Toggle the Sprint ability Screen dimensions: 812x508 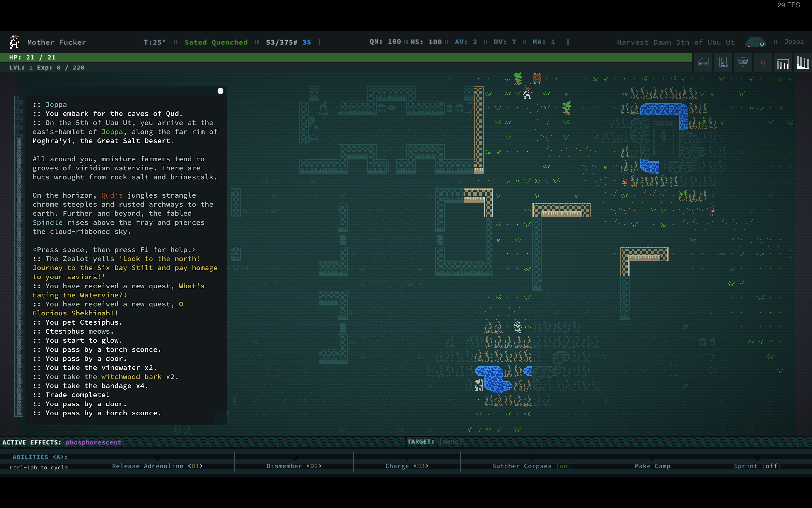[757, 466]
